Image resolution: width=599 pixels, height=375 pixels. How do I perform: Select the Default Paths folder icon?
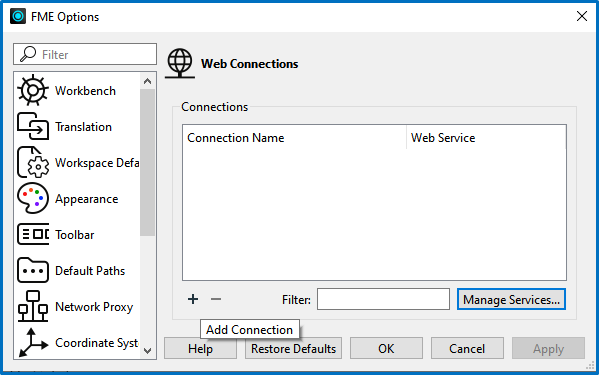pos(33,270)
